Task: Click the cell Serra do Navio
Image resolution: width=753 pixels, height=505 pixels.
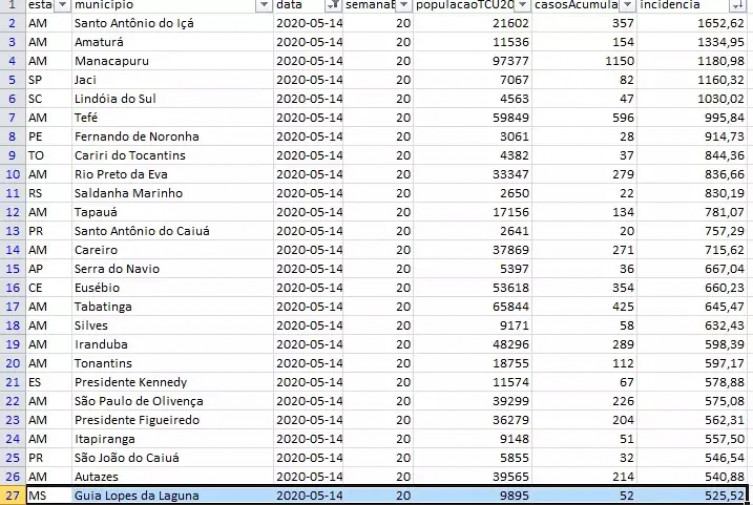Action: pos(173,268)
